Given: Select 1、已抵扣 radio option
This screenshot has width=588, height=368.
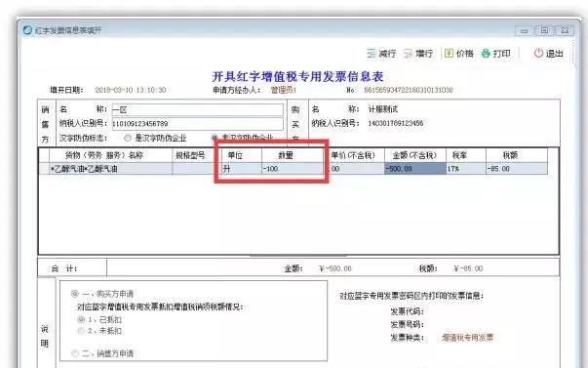Looking at the screenshot, I should pyautogui.click(x=81, y=319).
